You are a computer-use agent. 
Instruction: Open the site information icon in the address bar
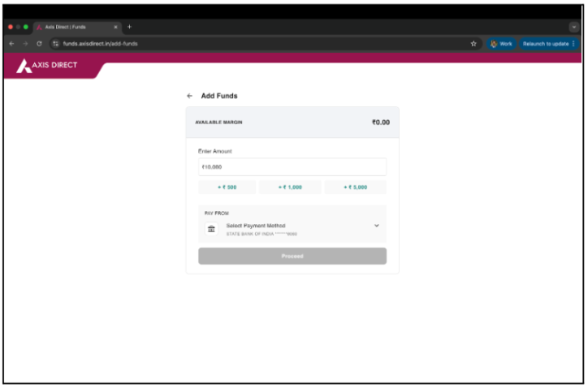(55, 43)
